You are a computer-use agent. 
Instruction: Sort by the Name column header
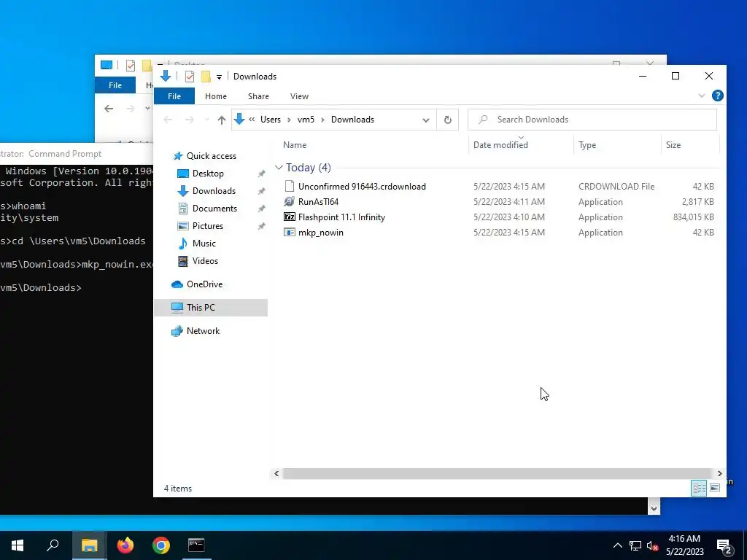[295, 145]
